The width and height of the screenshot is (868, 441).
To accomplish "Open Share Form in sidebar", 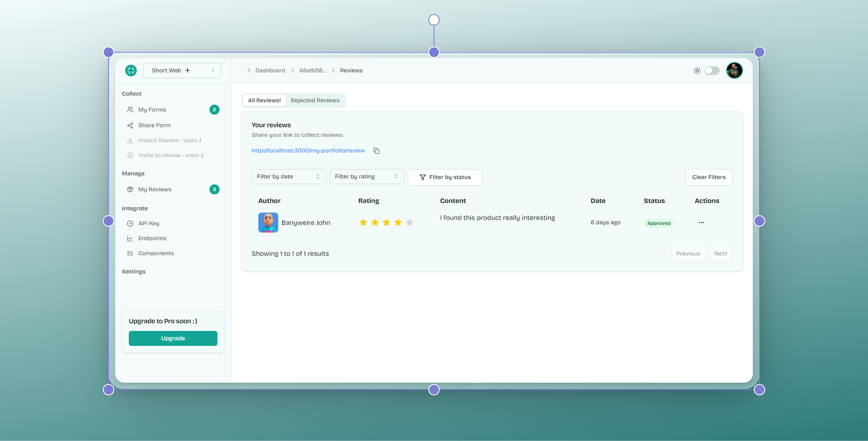I will [x=173, y=125].
